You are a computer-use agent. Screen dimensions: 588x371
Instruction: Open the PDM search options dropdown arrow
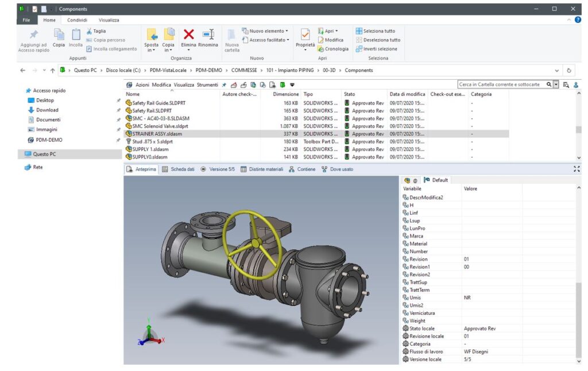pos(556,84)
